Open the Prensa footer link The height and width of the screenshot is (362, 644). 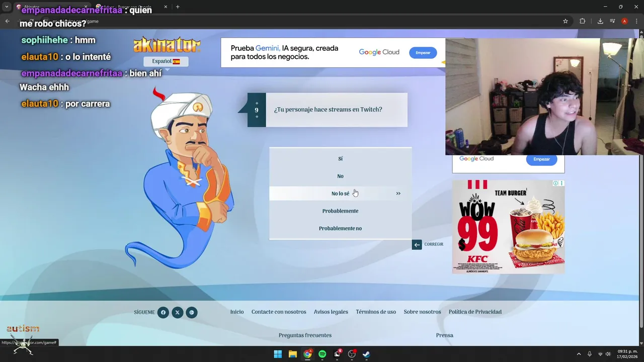445,335
